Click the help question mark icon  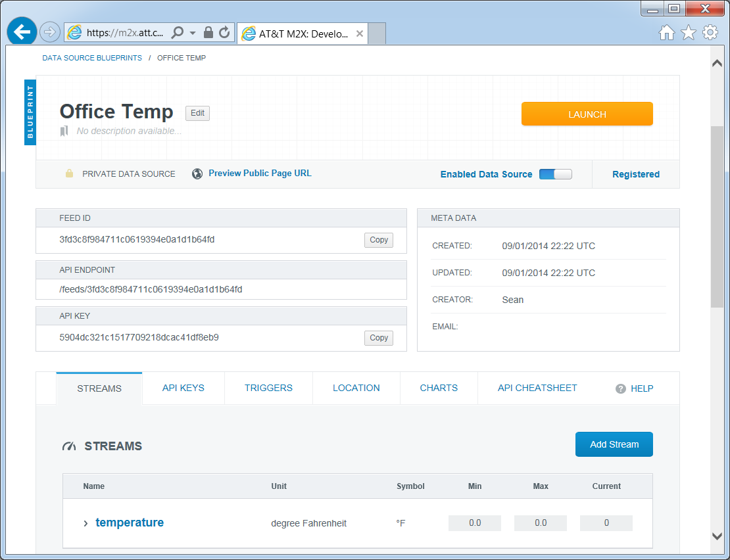tap(620, 388)
